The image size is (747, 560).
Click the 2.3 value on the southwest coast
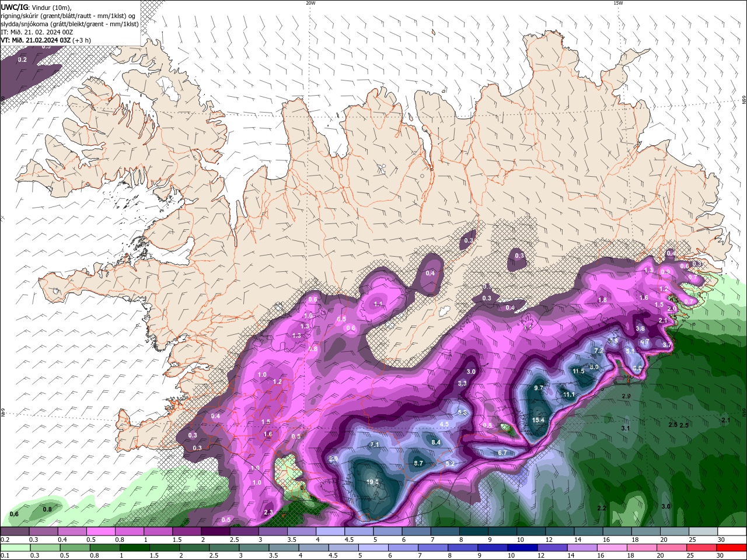[268, 512]
